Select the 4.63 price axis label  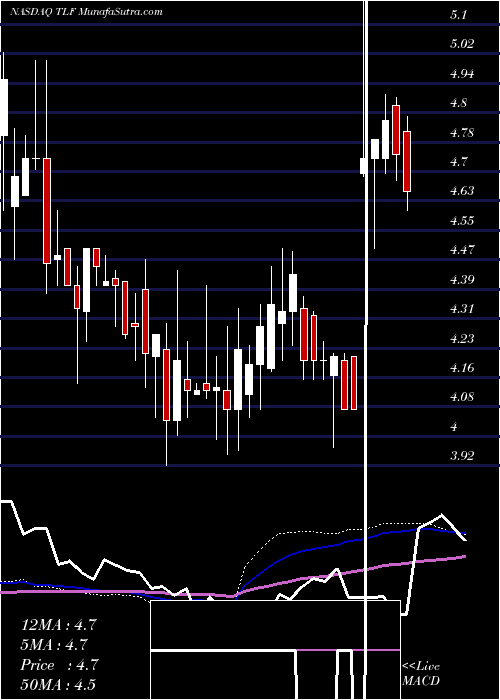(x=462, y=191)
